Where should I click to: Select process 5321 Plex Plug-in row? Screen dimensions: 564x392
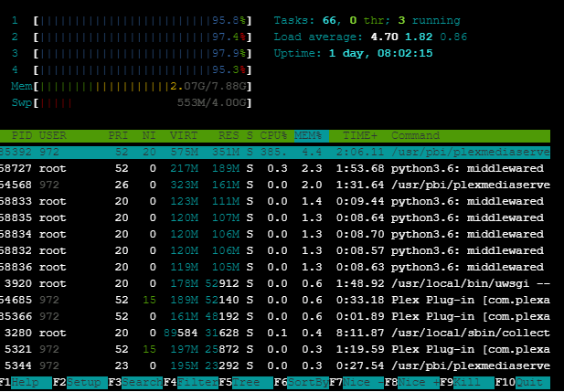(x=275, y=350)
